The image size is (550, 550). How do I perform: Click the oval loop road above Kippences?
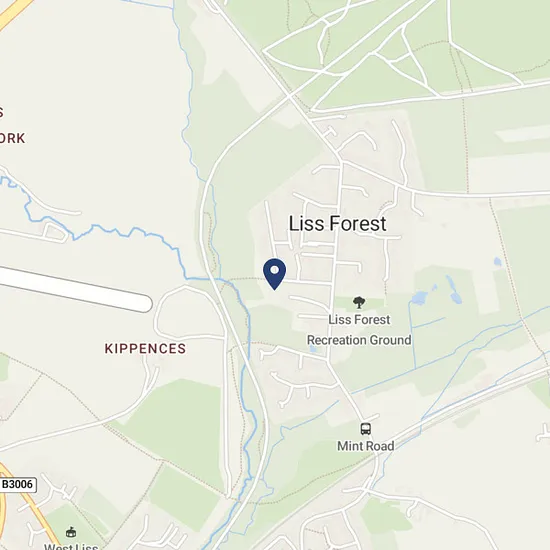190,312
